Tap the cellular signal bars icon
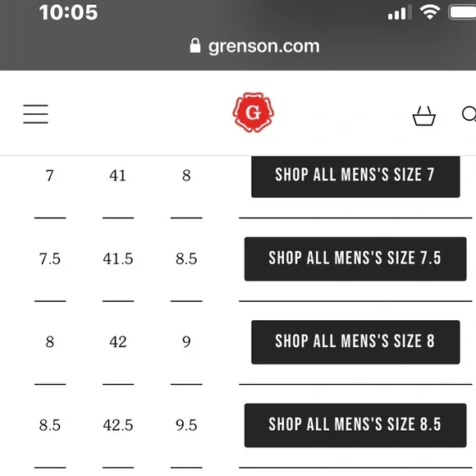The height and width of the screenshot is (476, 476). coord(400,12)
